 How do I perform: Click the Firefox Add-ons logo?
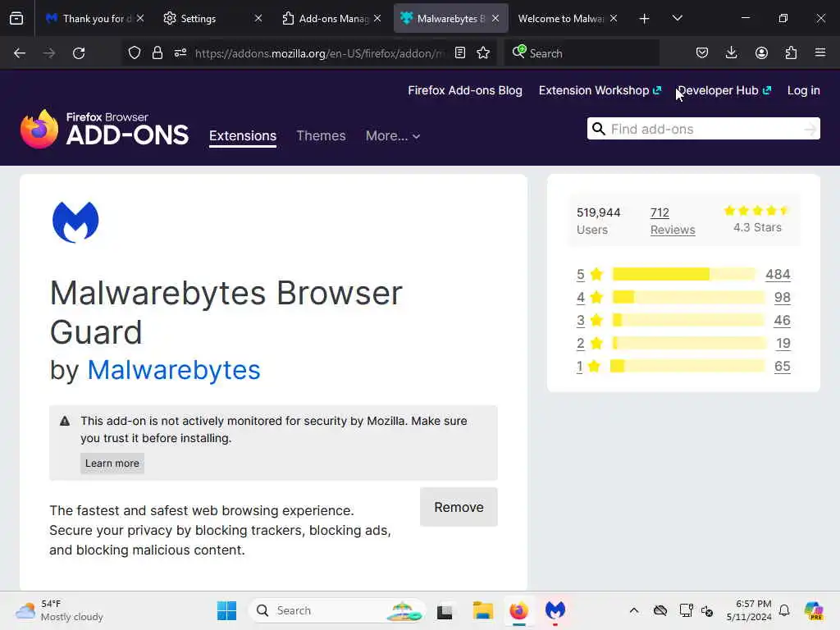click(x=104, y=129)
